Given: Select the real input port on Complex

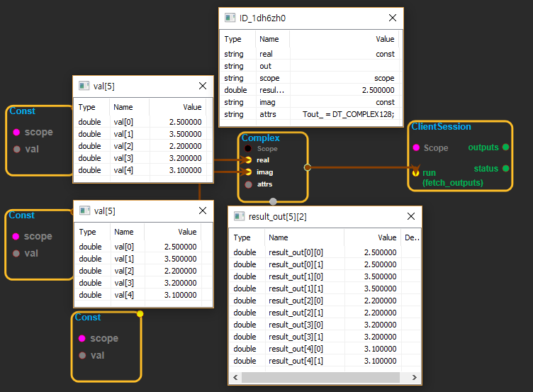Looking at the screenshot, I should click(248, 160).
